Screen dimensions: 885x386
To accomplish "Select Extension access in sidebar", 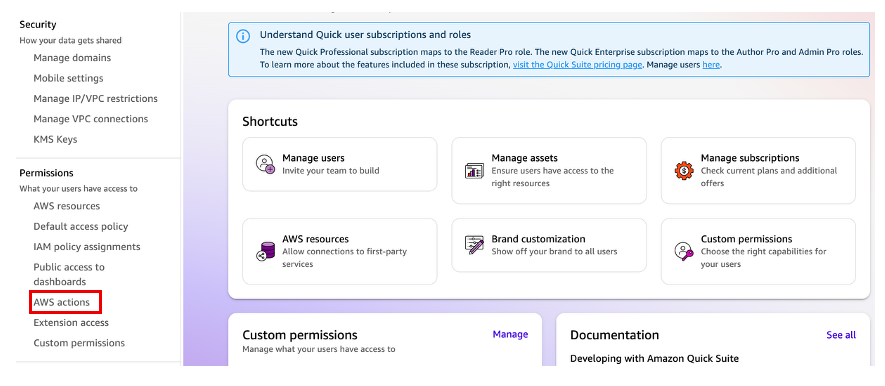I will [71, 322].
